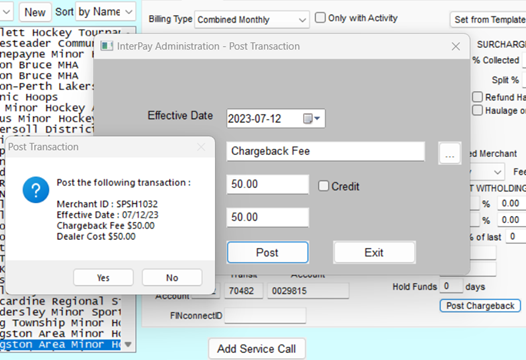Screen dimensions: 526x360
Task: Confirm posting with the Yes button
Action: click(x=103, y=277)
